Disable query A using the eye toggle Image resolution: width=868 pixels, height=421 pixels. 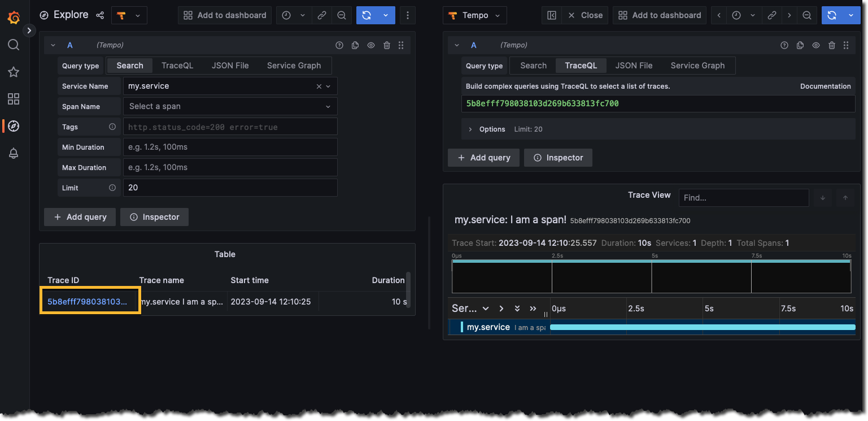[371, 45]
